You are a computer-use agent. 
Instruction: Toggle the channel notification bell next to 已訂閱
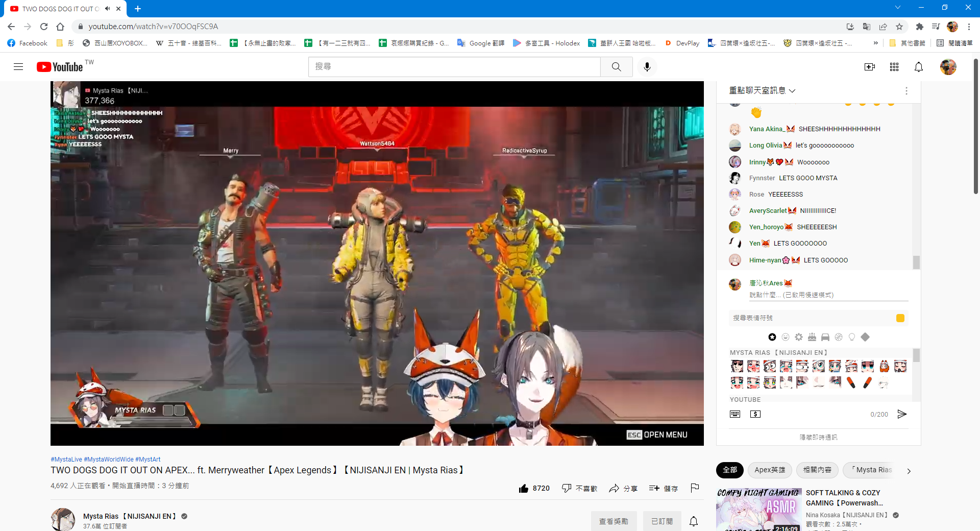694,521
